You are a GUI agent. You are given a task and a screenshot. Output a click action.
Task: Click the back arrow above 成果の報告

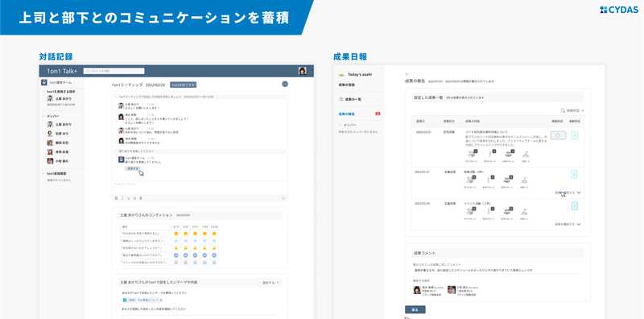407,74
